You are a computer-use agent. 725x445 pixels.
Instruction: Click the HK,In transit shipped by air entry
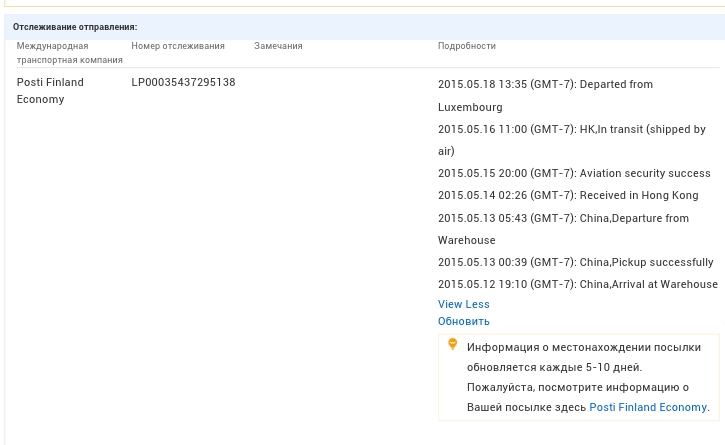571,140
